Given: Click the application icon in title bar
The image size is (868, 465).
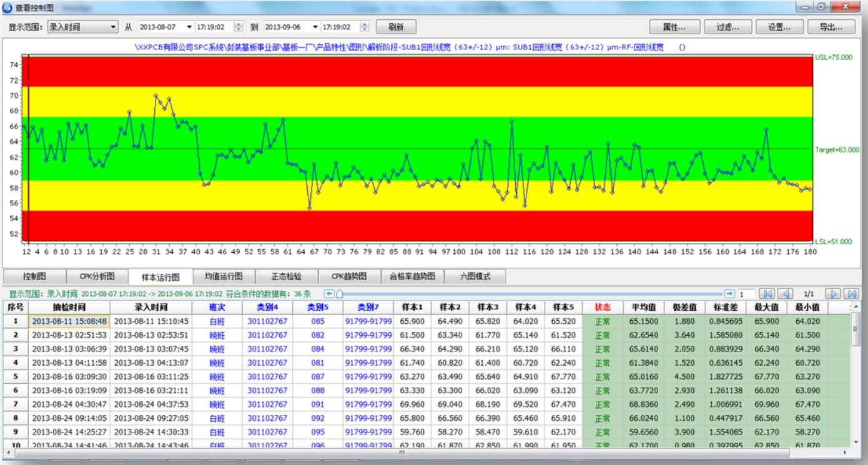Looking at the screenshot, I should pos(7,7).
